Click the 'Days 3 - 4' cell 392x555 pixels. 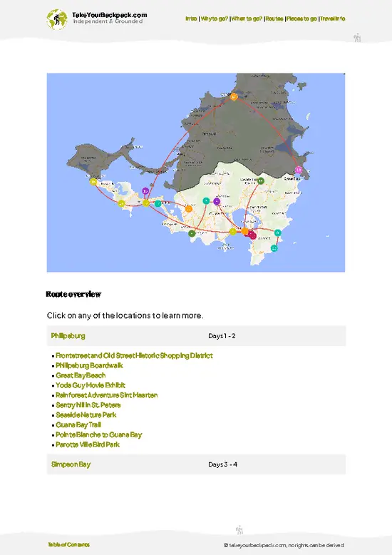click(x=222, y=464)
